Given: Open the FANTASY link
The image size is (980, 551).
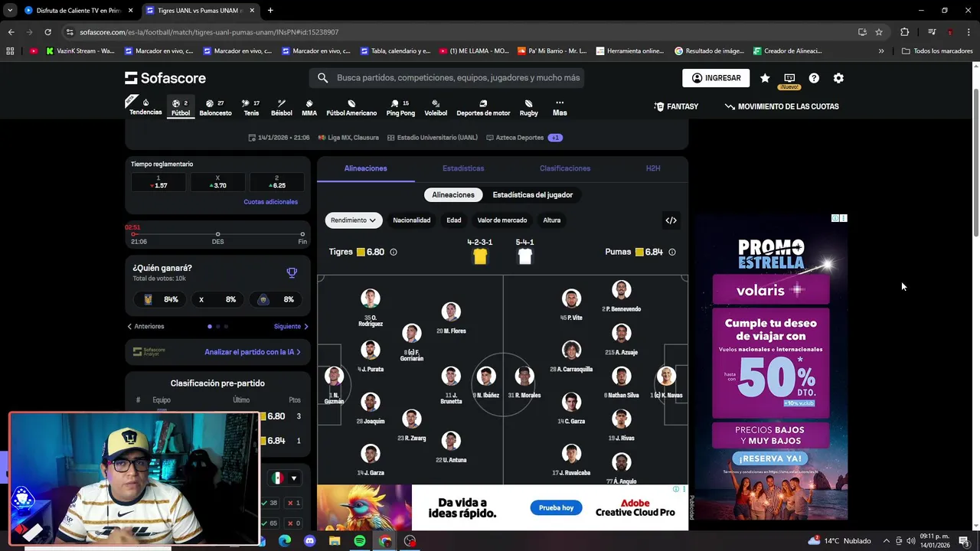Looking at the screenshot, I should click(676, 106).
